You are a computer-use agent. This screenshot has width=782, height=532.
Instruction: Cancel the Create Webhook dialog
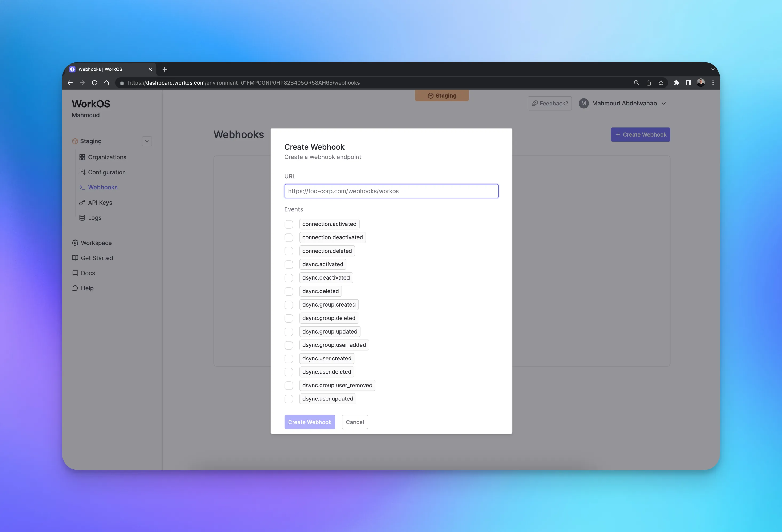355,422
